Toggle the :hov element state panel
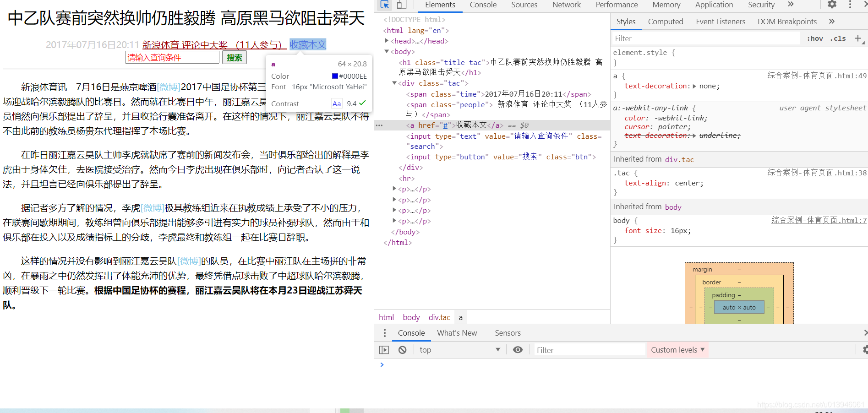 (815, 38)
